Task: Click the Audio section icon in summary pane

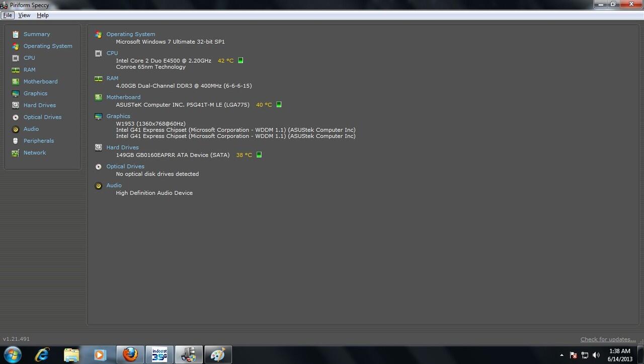Action: pos(99,186)
